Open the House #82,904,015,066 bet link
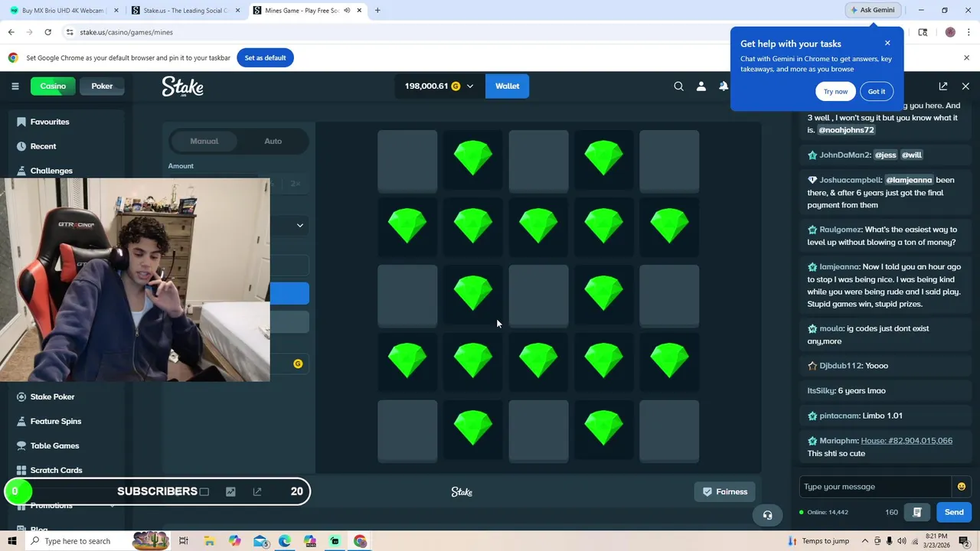This screenshot has height=551, width=980. pyautogui.click(x=906, y=441)
